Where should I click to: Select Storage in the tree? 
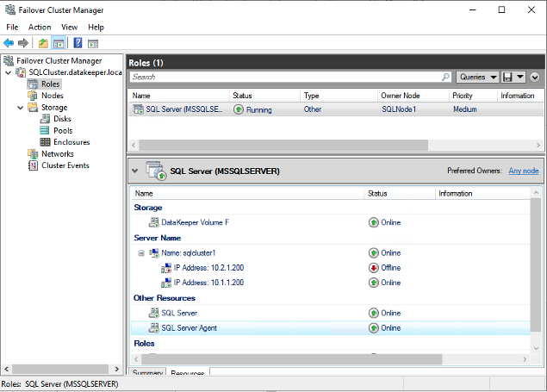point(54,108)
